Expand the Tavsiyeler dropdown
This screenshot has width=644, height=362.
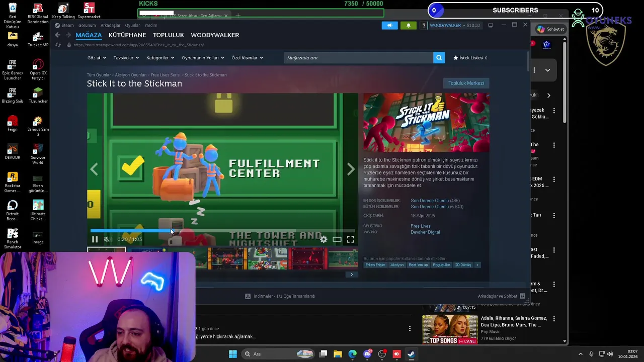(126, 58)
